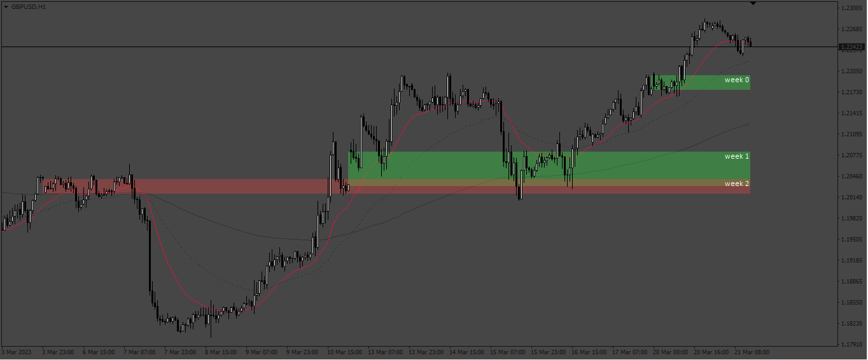Viewport: 868px width, 360px height.
Task: Click time axis label 6 Mar 15:00
Action: coord(99,351)
